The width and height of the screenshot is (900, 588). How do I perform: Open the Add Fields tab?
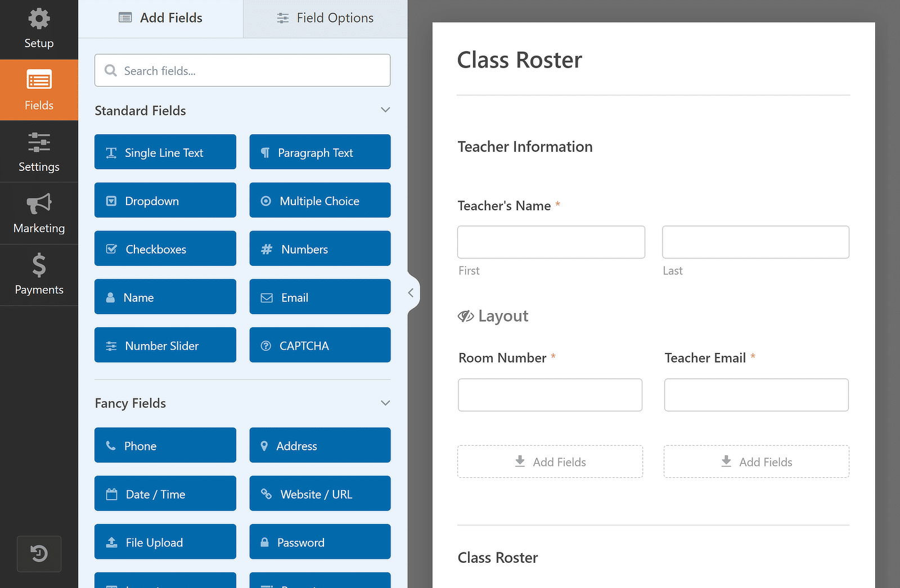click(x=160, y=17)
